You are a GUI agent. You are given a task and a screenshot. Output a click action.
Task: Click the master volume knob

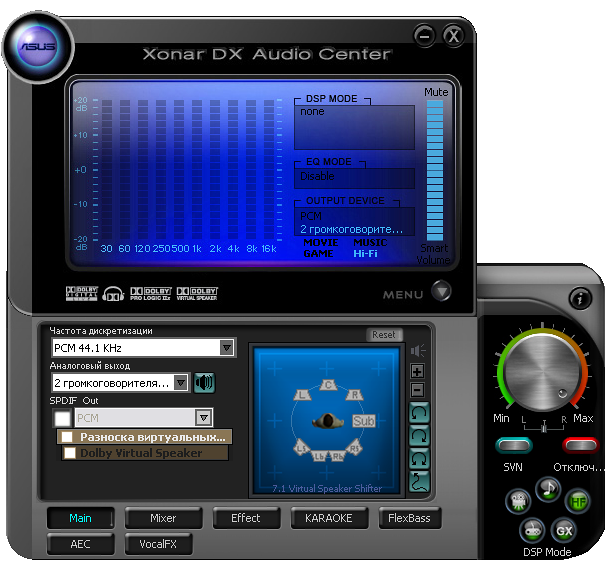click(x=542, y=371)
